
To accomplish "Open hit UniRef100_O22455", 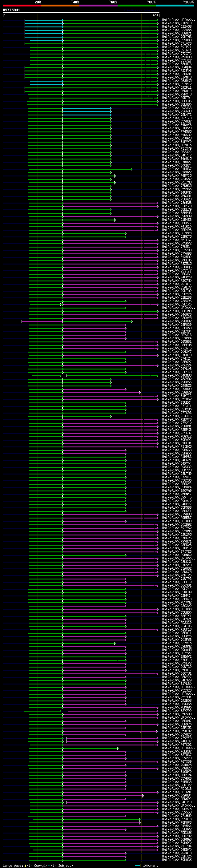I will click(177, 30).
